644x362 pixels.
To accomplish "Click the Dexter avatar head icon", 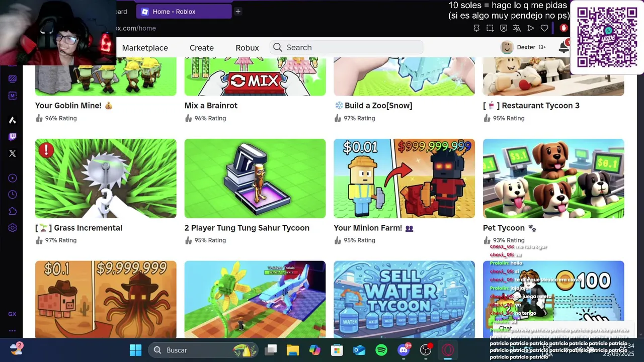I will coord(507,47).
